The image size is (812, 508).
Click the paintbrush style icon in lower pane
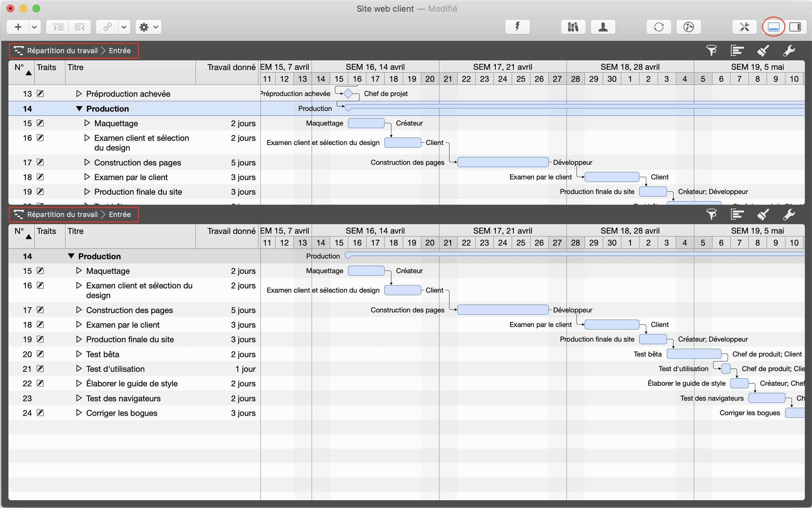click(763, 214)
